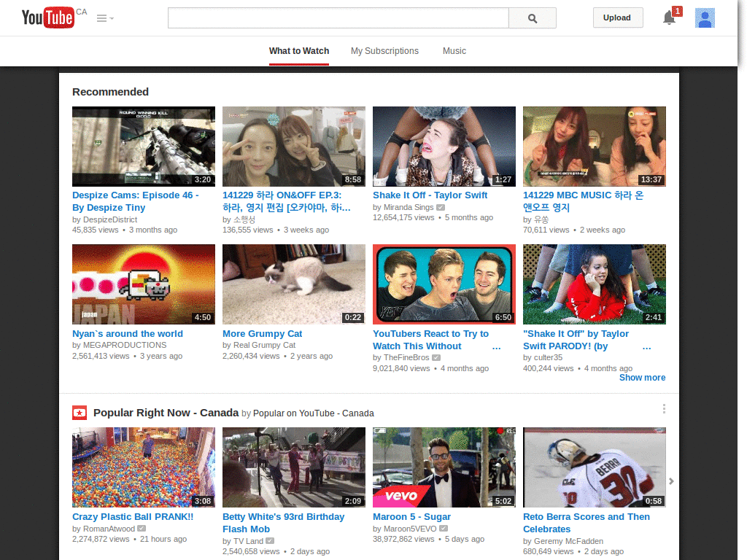The height and width of the screenshot is (560, 747).
Task: Click the Popular Right Now star icon
Action: (x=80, y=413)
